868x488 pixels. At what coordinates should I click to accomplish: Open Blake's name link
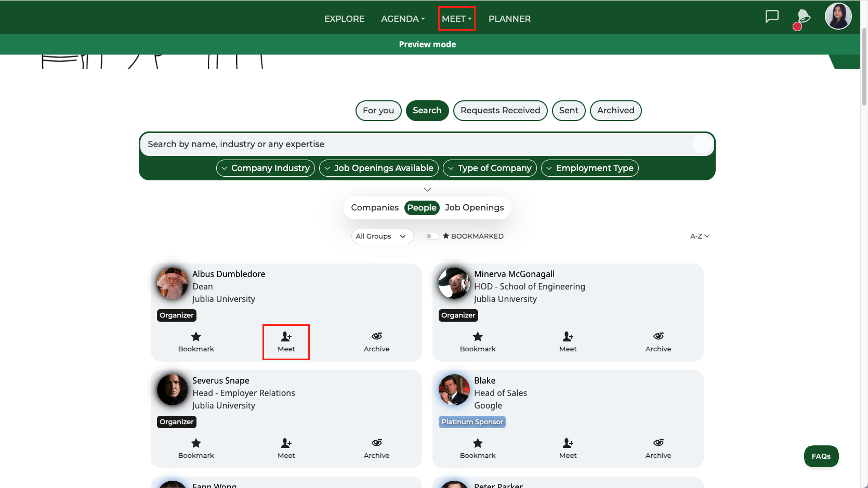click(x=484, y=380)
